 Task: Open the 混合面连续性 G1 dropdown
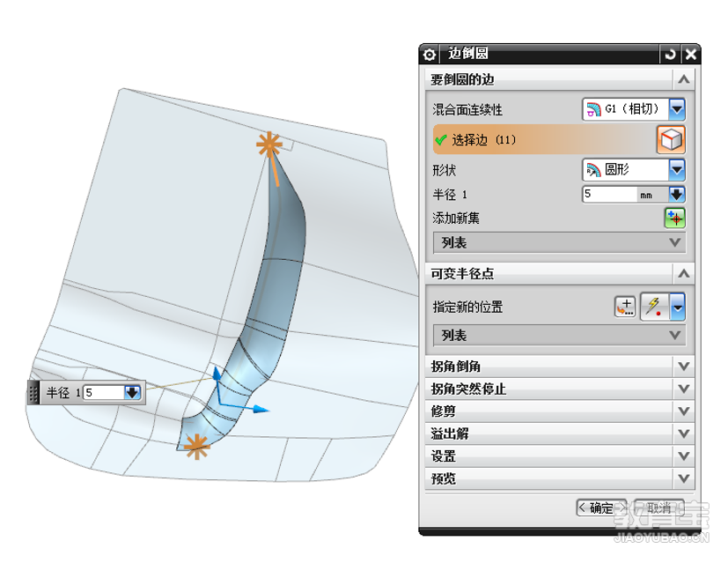(677, 109)
